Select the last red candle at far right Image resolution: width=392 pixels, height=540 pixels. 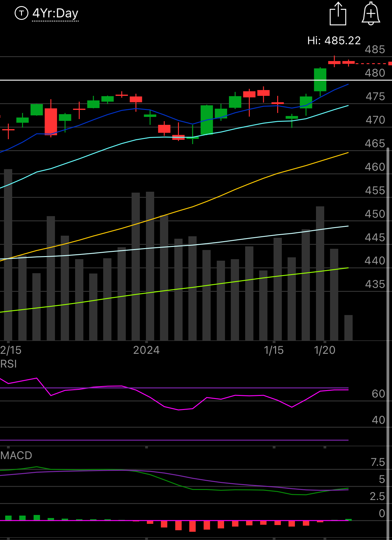[348, 63]
